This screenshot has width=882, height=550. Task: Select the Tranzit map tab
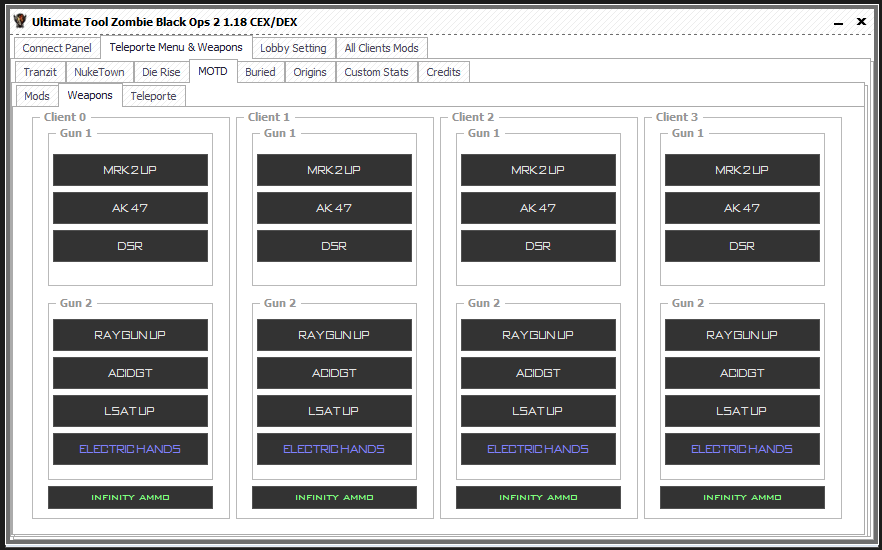pyautogui.click(x=40, y=72)
